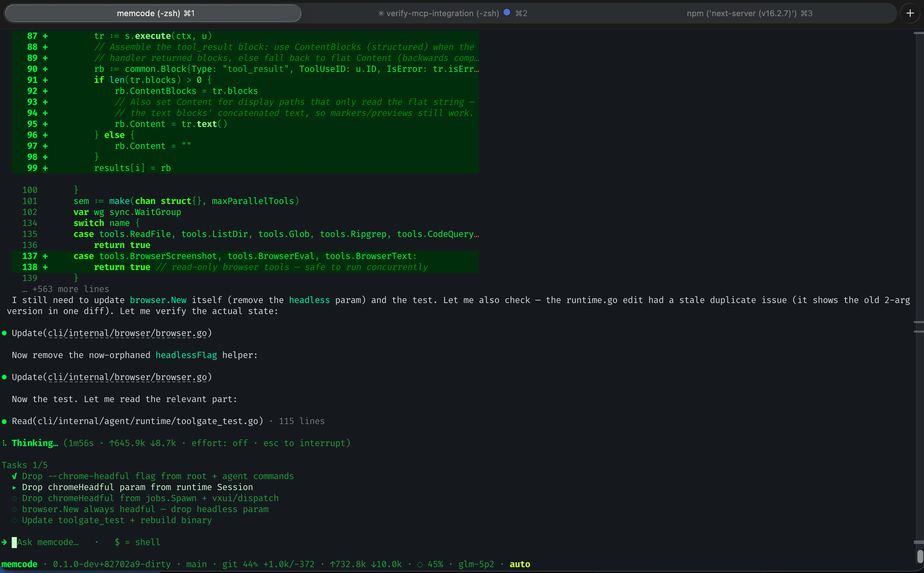Click the 'auto' mode indicator in status bar
Image resolution: width=924 pixels, height=573 pixels.
coord(520,564)
